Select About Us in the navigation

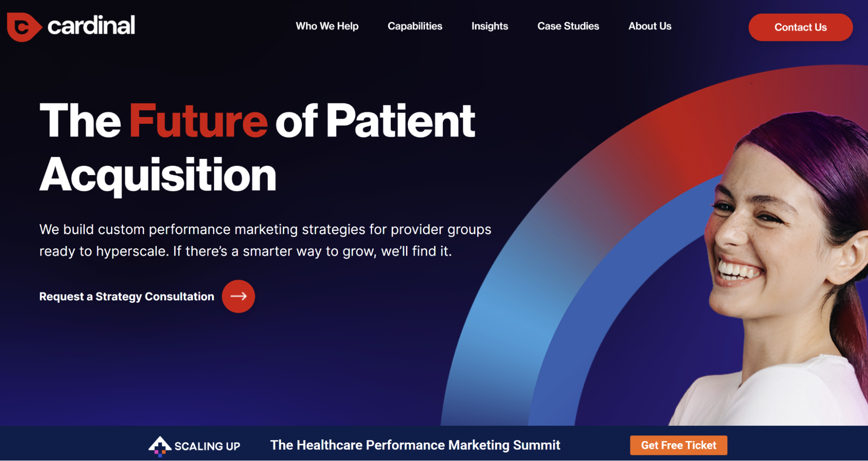[650, 26]
